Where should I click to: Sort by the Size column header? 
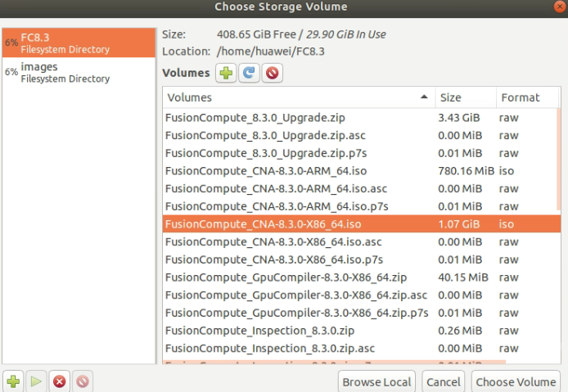click(x=466, y=97)
